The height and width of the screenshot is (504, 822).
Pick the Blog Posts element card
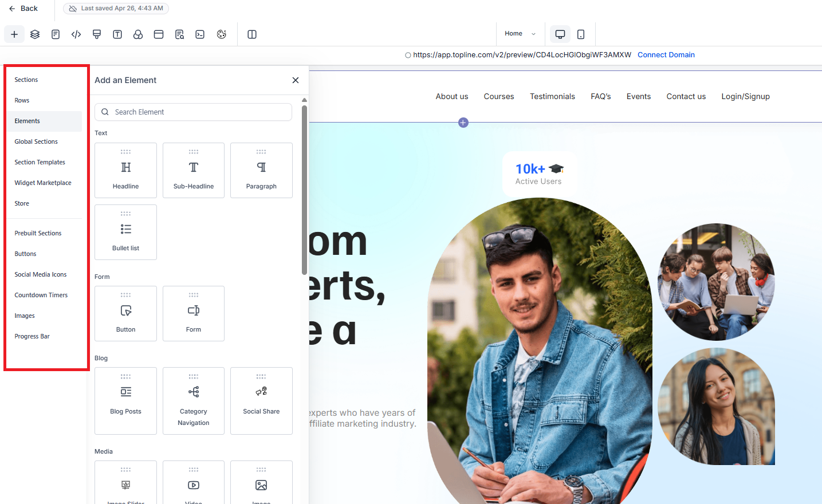[x=125, y=401]
